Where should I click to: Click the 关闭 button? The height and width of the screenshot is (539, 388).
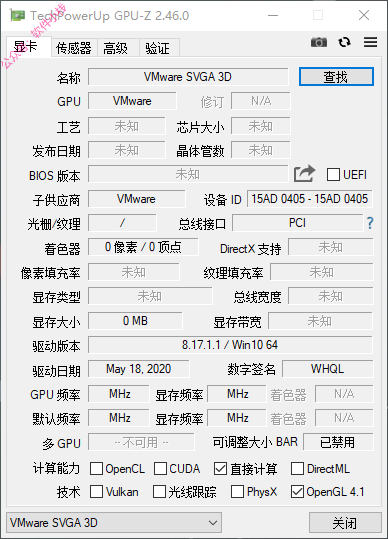(x=345, y=523)
